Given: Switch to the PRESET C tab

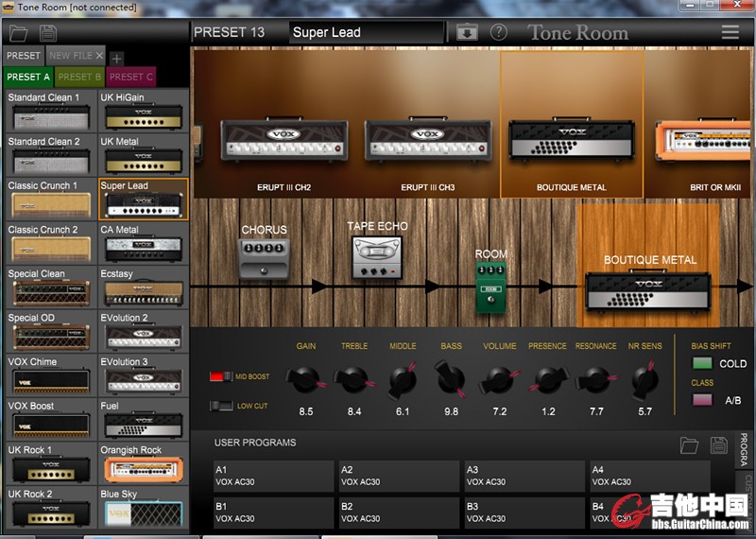Looking at the screenshot, I should [x=129, y=77].
